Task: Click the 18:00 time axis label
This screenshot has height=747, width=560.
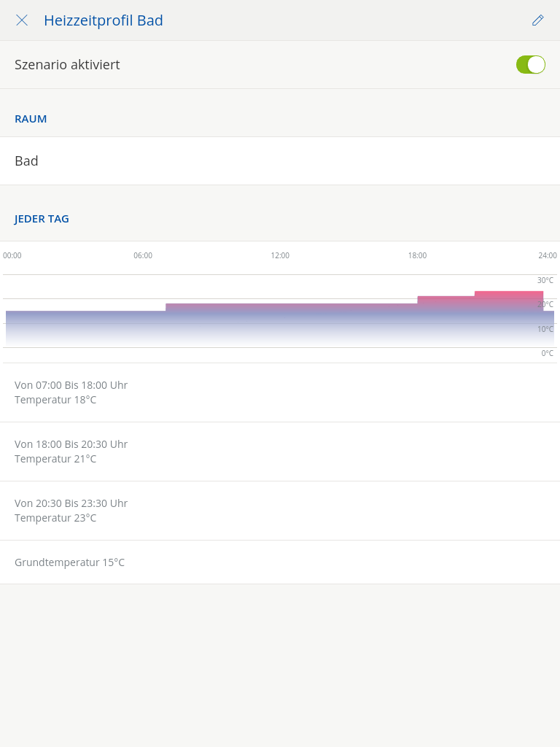Action: click(417, 255)
